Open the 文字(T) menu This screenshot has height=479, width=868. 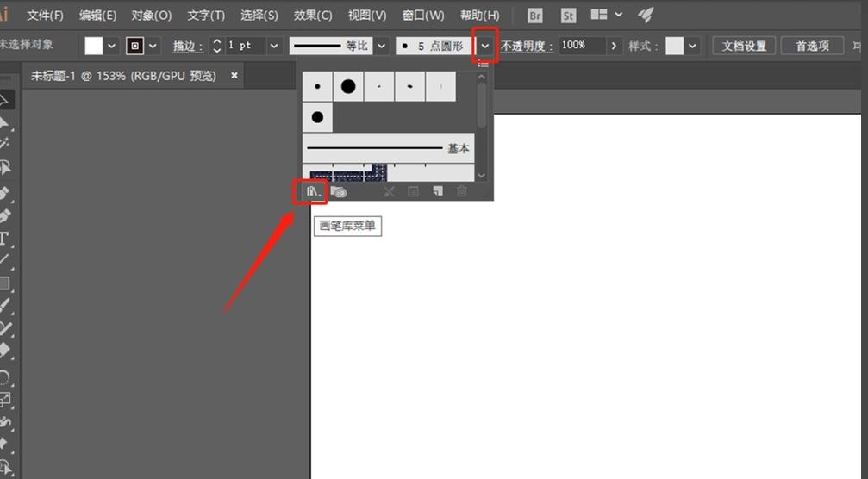[x=206, y=16]
